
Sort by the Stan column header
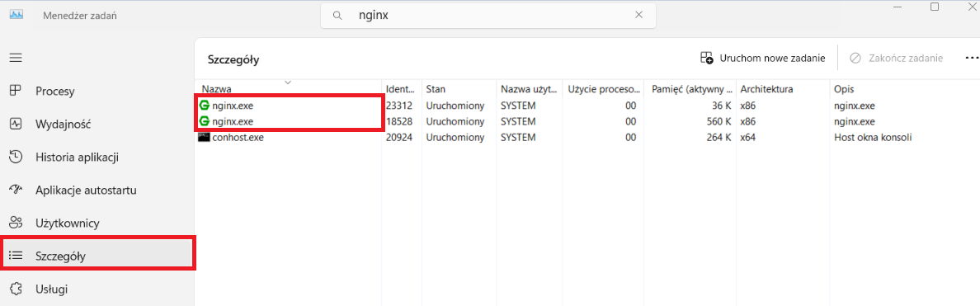[x=459, y=89]
